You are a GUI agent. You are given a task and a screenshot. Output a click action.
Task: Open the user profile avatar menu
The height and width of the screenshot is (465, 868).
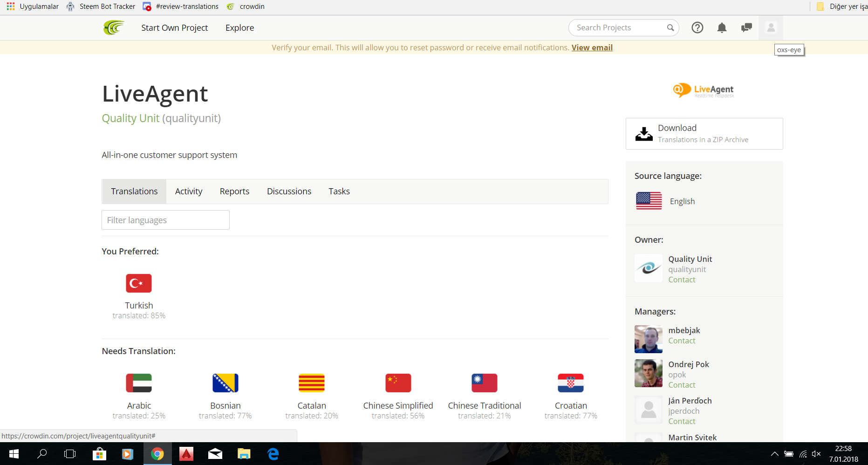[x=771, y=27]
